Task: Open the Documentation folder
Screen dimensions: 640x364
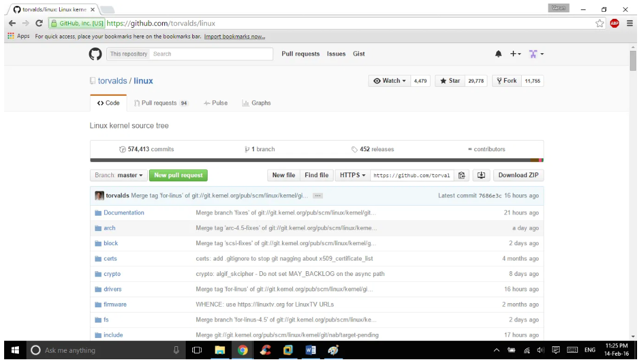Action: pyautogui.click(x=124, y=213)
